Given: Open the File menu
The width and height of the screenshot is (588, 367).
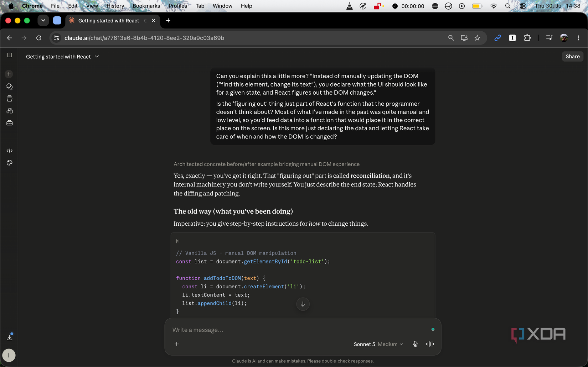Looking at the screenshot, I should (55, 6).
